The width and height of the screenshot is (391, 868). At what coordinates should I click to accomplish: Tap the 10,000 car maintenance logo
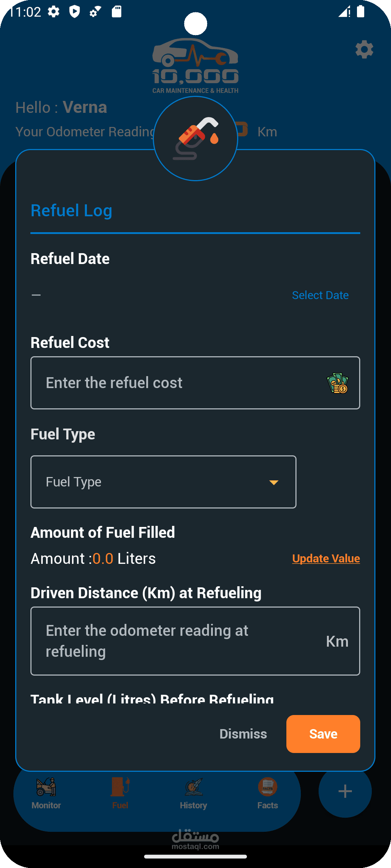(195, 66)
